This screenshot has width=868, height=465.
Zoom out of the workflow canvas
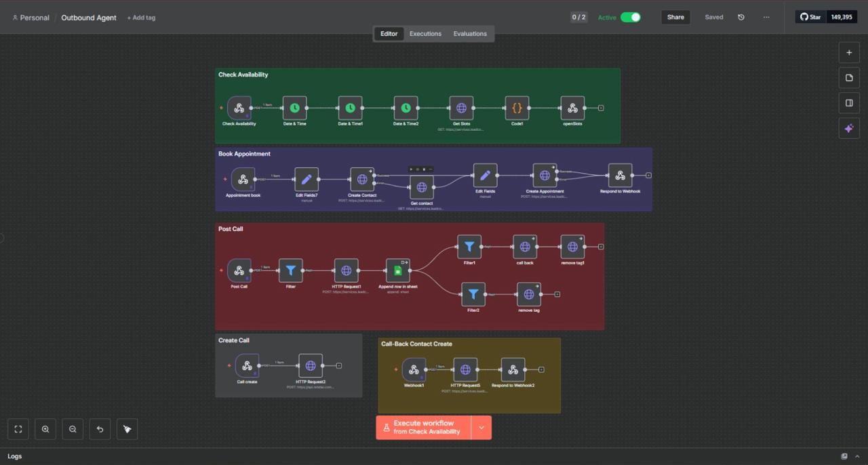73,429
